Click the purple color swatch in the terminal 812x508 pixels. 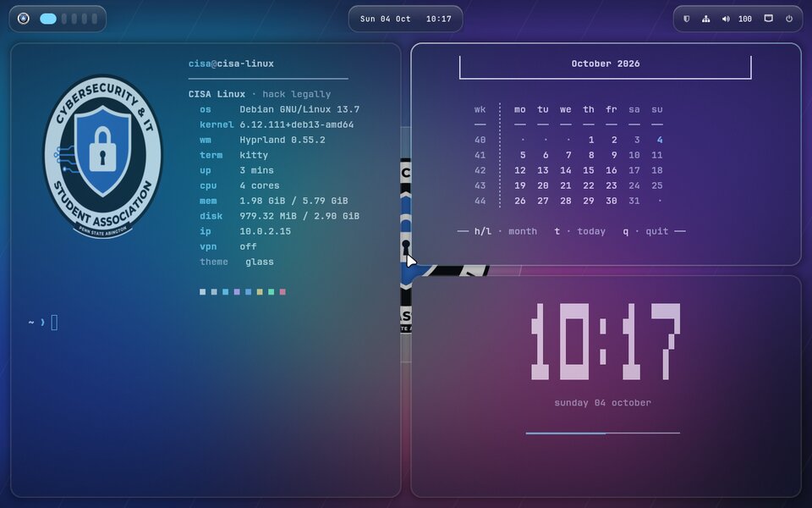pyautogui.click(x=237, y=292)
